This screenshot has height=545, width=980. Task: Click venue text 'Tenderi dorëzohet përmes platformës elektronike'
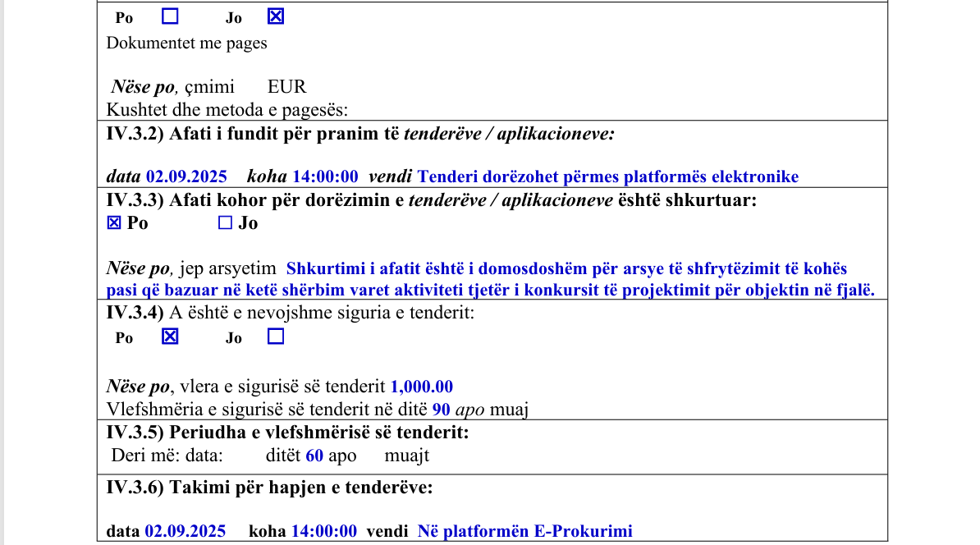click(607, 176)
